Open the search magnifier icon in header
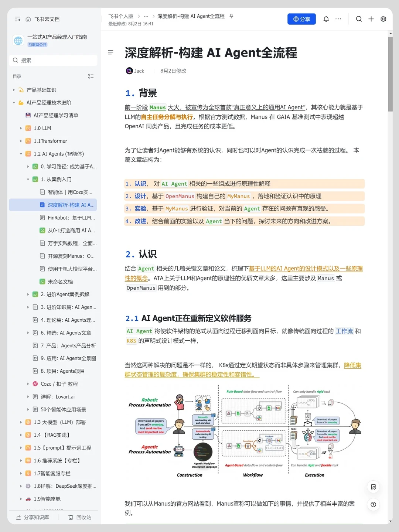The width and height of the screenshot is (399, 532). [x=359, y=19]
